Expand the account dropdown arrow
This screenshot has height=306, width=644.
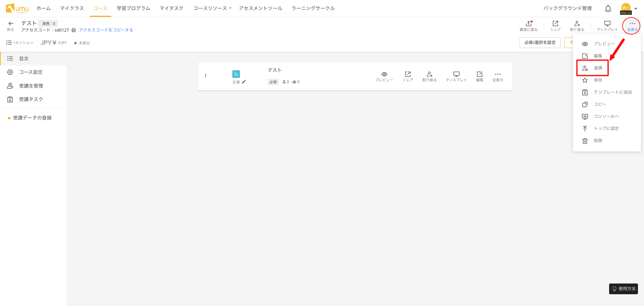[x=636, y=9]
